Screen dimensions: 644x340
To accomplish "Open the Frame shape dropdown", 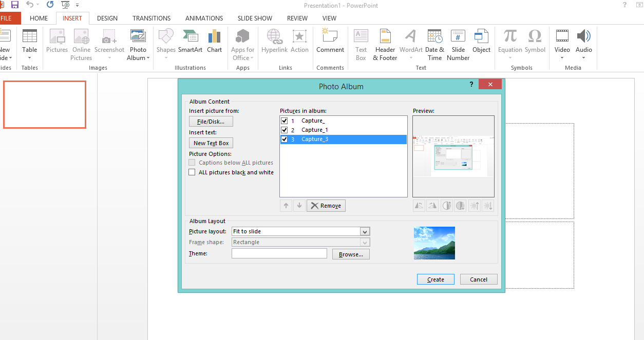I will (x=365, y=242).
